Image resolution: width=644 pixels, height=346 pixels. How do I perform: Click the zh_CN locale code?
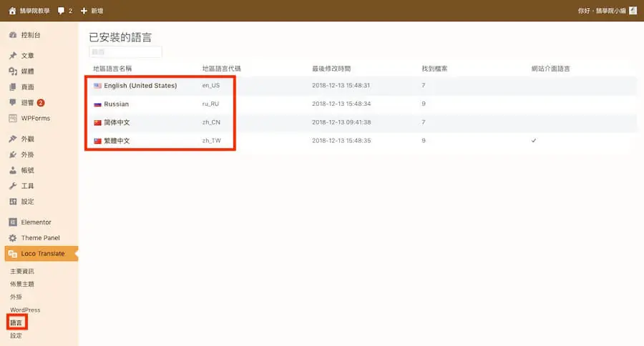tap(211, 122)
